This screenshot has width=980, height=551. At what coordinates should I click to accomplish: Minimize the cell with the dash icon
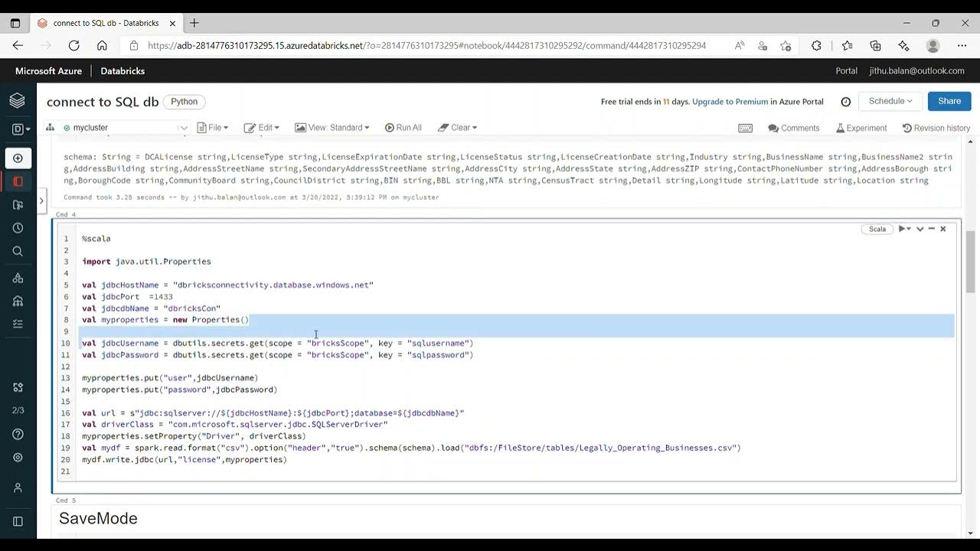coord(932,229)
